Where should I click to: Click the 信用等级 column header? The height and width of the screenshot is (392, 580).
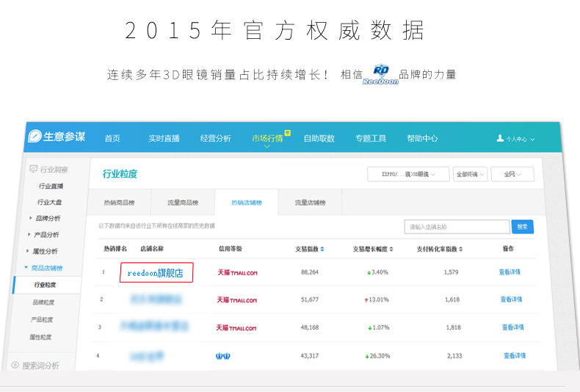click(x=231, y=249)
